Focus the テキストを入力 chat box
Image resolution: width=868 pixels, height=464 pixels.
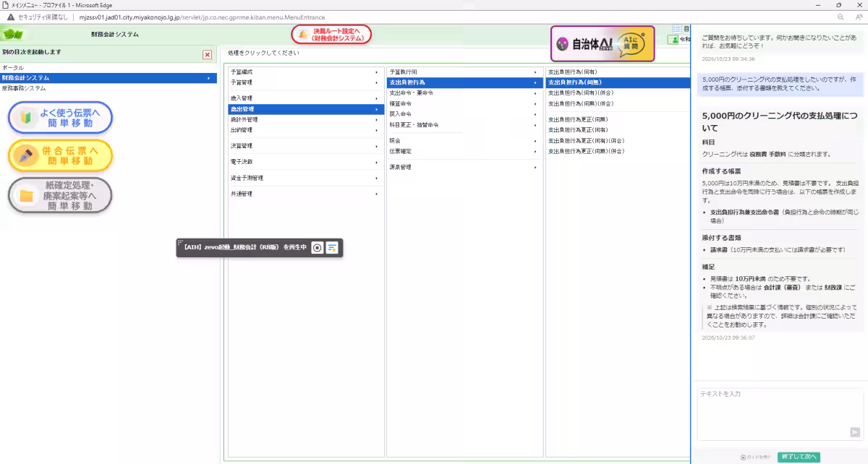pyautogui.click(x=780, y=413)
